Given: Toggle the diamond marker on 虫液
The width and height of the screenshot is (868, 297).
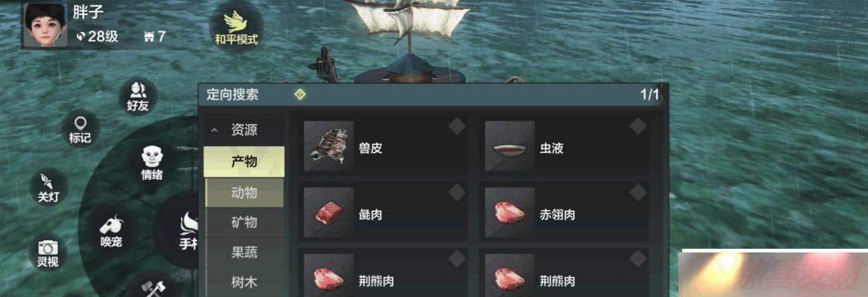Looking at the screenshot, I should (x=638, y=126).
